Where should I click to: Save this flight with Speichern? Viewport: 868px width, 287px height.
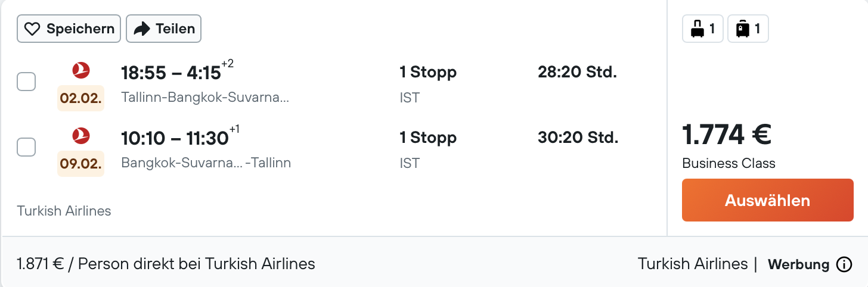click(x=69, y=29)
